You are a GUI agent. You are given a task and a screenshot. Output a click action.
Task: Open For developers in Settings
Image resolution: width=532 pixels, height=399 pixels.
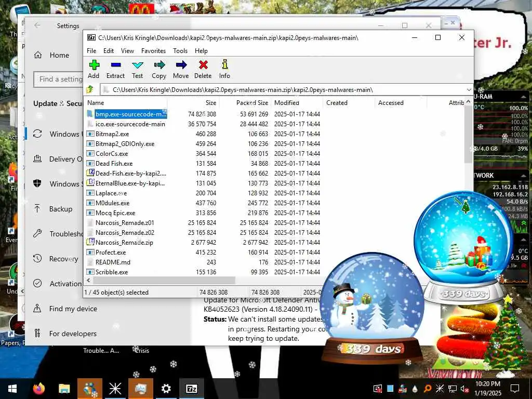click(x=65, y=334)
